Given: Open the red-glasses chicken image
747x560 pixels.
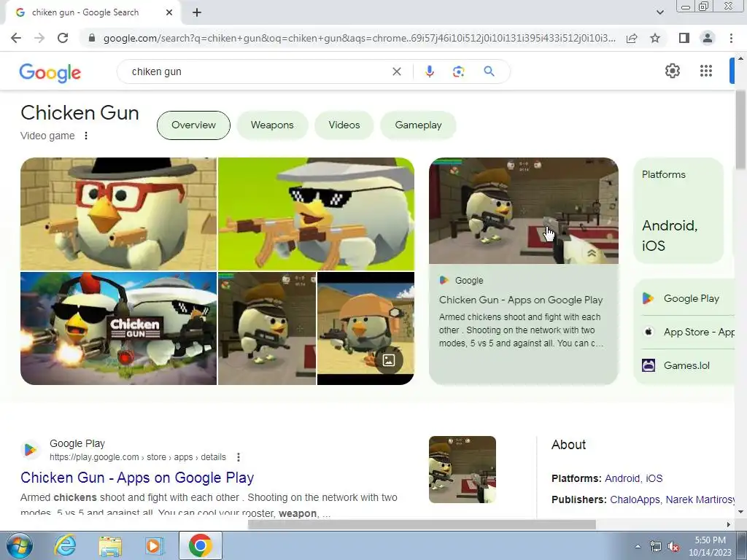Looking at the screenshot, I should [x=118, y=214].
